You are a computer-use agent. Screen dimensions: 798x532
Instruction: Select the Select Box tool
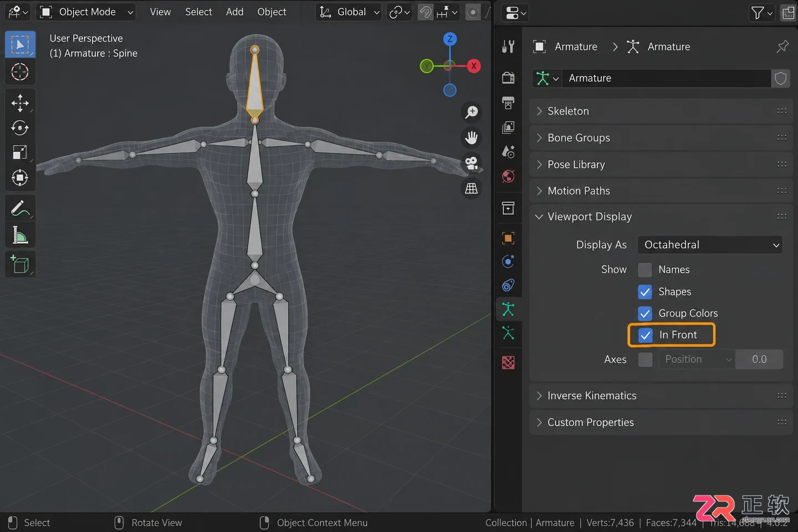click(x=20, y=44)
